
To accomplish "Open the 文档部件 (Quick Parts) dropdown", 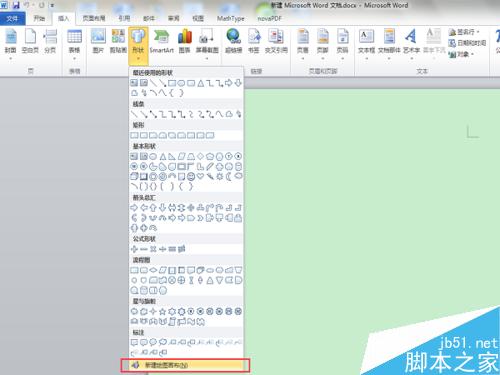I will (389, 45).
